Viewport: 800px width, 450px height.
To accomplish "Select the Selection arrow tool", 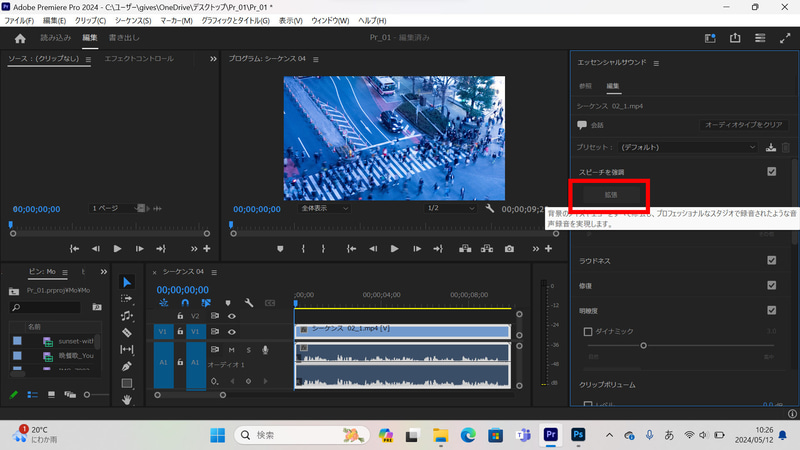I will tap(127, 282).
